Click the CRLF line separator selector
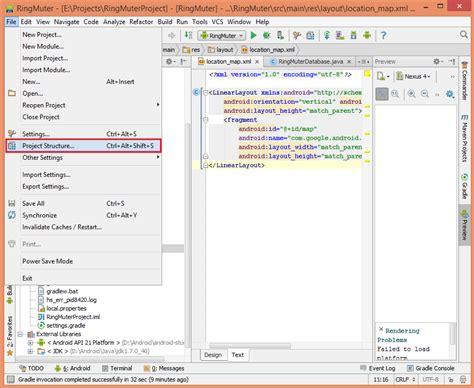Viewport: 474px width, 388px height. [x=405, y=379]
